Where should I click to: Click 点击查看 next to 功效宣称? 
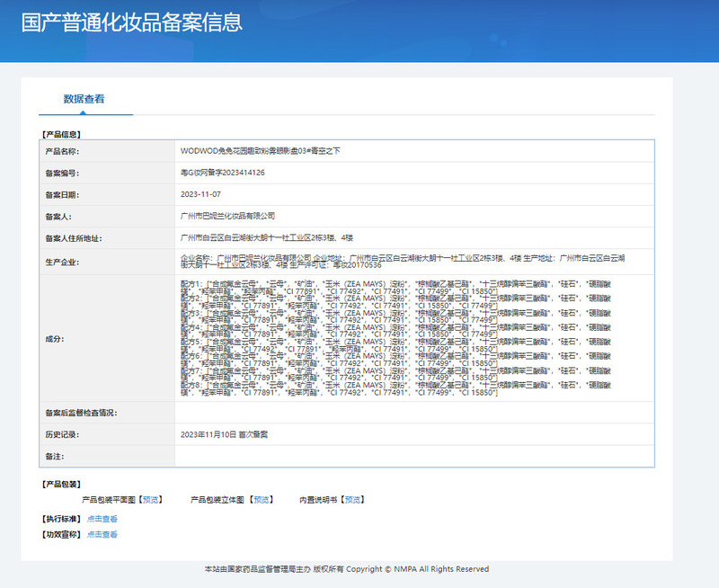point(102,535)
